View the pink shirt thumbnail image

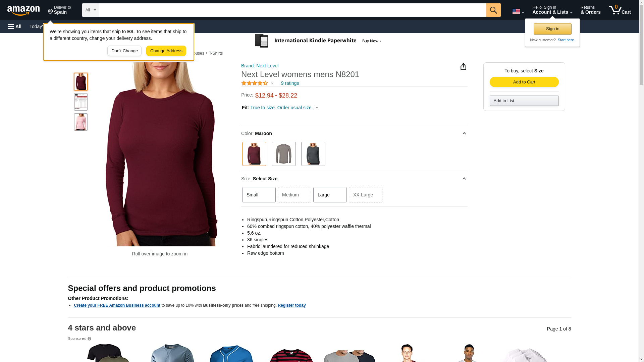[81, 122]
